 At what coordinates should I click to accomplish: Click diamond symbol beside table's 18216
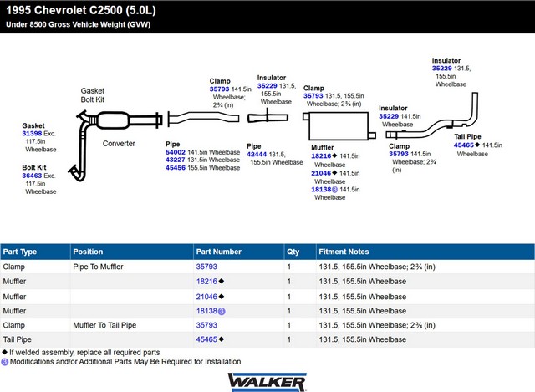click(x=222, y=281)
